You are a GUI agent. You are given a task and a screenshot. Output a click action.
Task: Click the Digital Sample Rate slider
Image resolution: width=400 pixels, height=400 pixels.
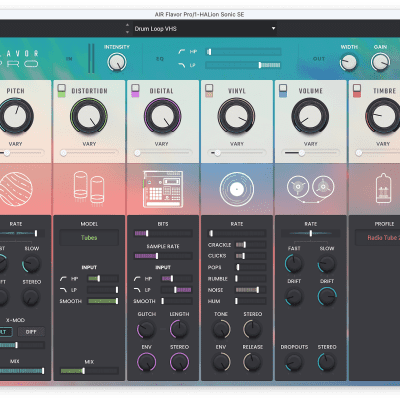(163, 256)
